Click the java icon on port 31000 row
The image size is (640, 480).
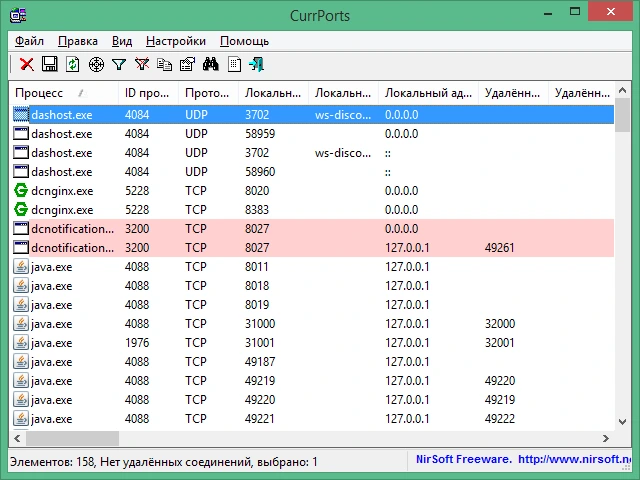pyautogui.click(x=21, y=324)
